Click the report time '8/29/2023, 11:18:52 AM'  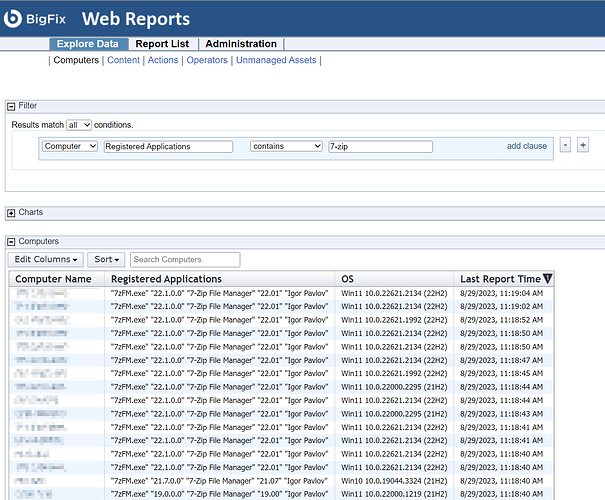501,320
